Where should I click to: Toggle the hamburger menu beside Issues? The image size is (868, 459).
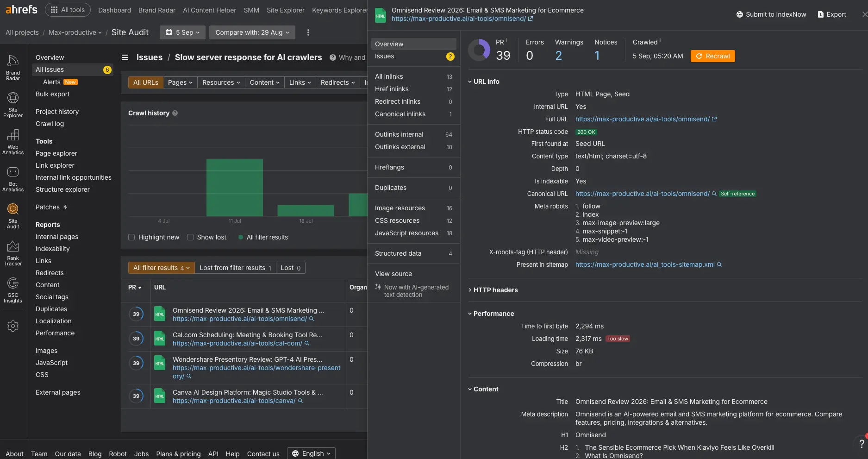click(125, 57)
